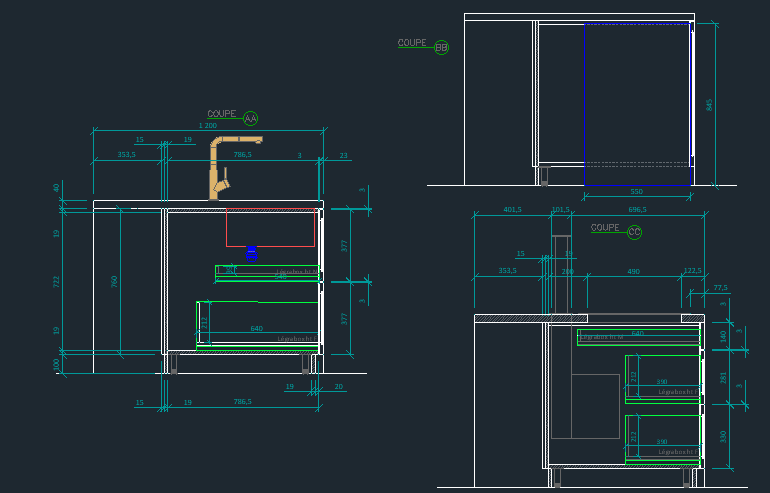The height and width of the screenshot is (493, 770).
Task: Click the BB section marker circle
Action: click(441, 47)
